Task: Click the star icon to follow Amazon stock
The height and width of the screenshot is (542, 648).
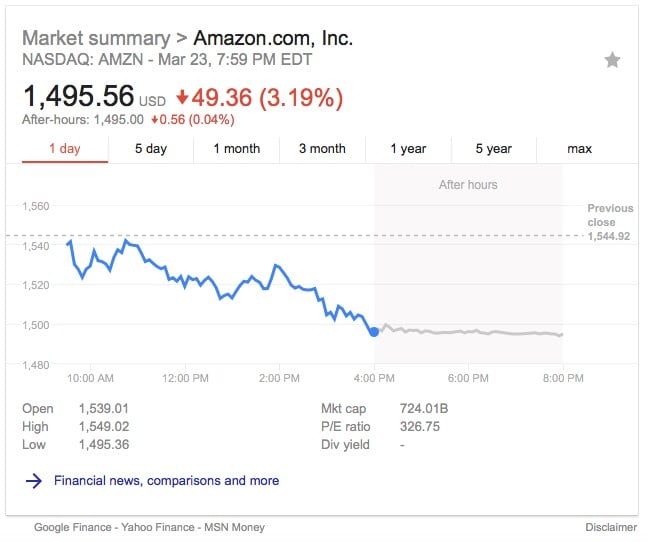Action: tap(612, 60)
